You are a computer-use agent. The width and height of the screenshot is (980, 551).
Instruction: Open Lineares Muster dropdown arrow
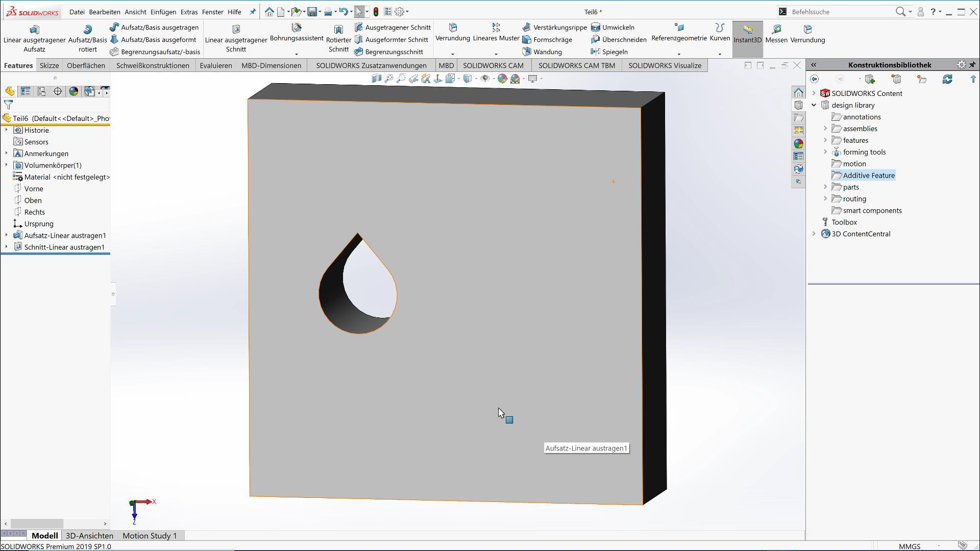pyautogui.click(x=496, y=54)
